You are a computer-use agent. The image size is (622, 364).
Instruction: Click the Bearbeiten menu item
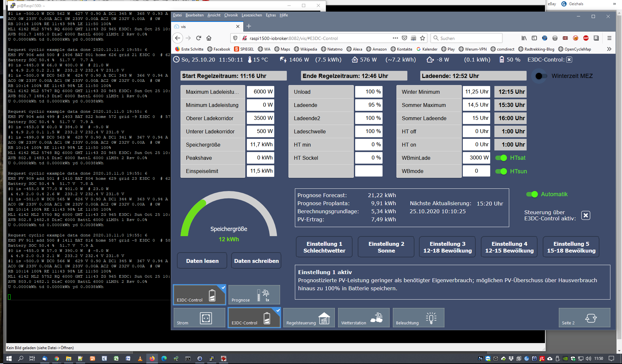point(195,15)
